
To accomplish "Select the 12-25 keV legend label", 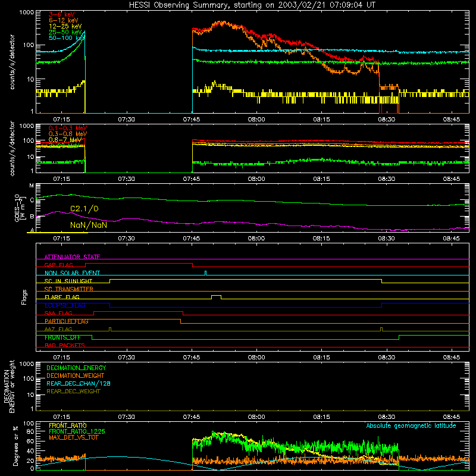I will [65, 26].
